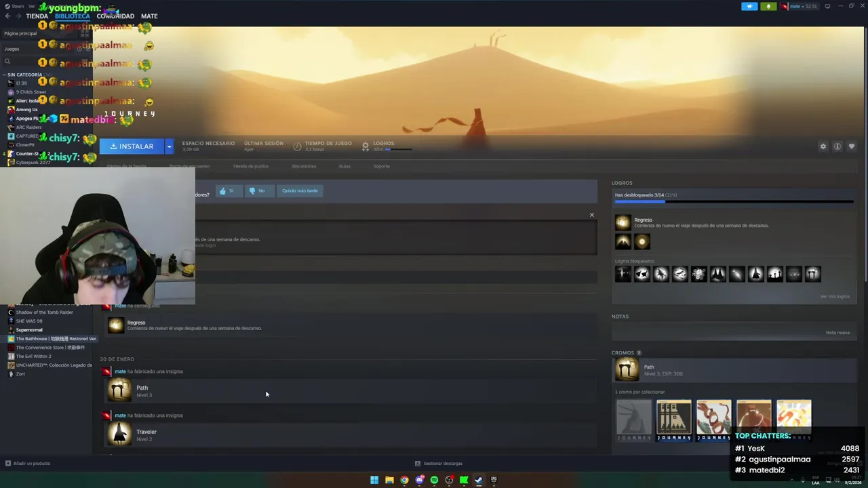Image resolution: width=868 pixels, height=488 pixels.
Task: Select Shadow of the Tomb Raider
Action: 44,312
